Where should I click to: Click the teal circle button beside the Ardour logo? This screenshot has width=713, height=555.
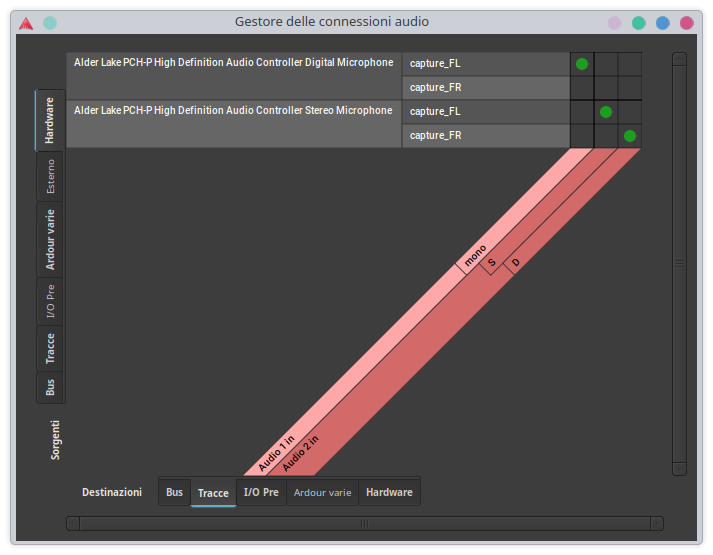pos(50,22)
